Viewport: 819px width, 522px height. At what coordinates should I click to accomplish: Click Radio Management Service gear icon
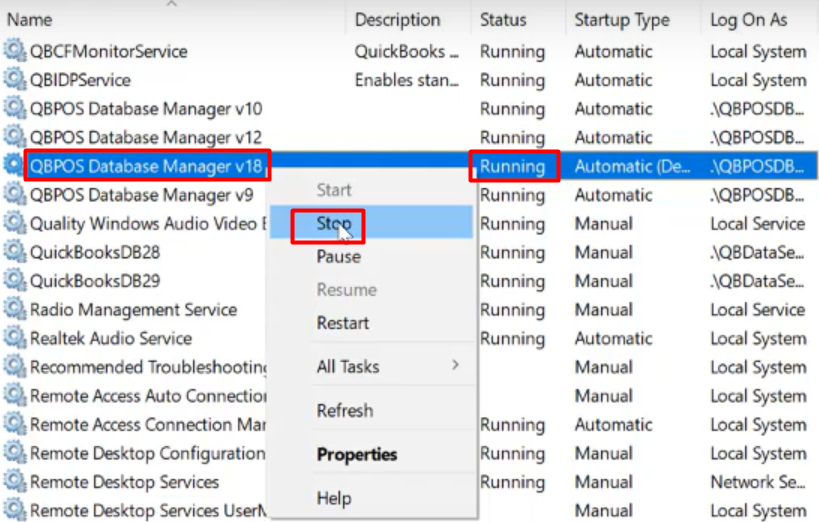coord(15,309)
